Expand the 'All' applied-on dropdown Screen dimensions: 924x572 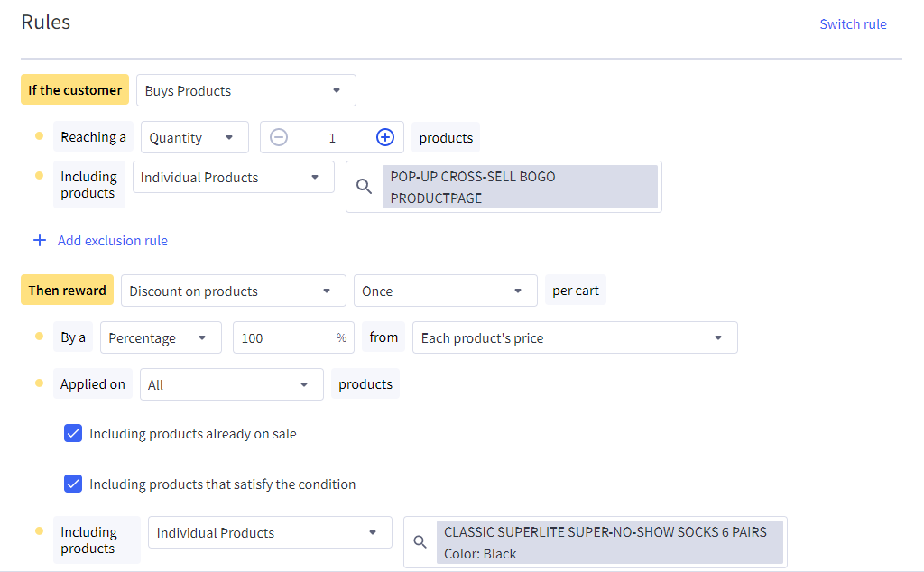coord(231,385)
